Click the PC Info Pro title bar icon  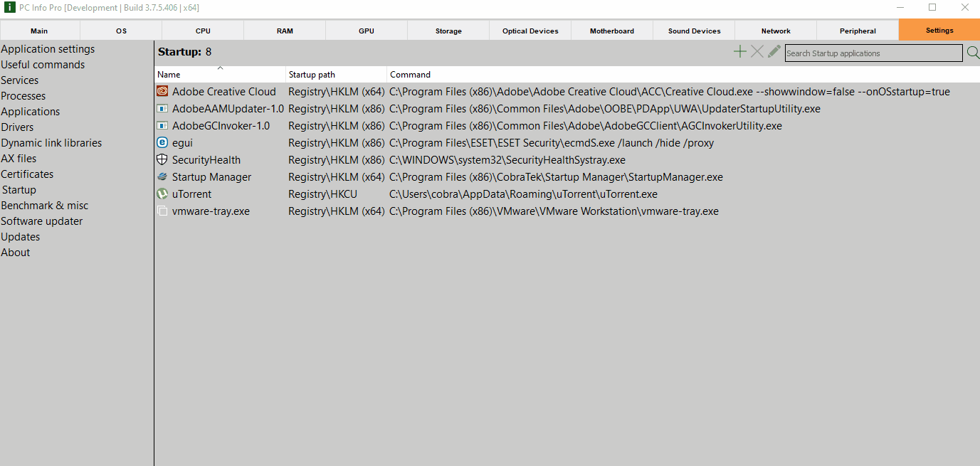coord(10,8)
